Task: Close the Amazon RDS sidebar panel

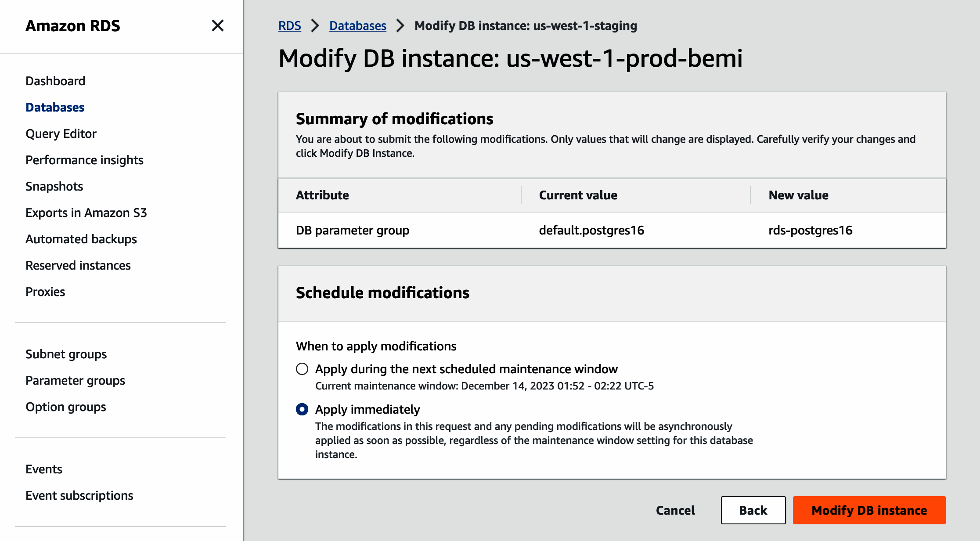Action: tap(217, 25)
